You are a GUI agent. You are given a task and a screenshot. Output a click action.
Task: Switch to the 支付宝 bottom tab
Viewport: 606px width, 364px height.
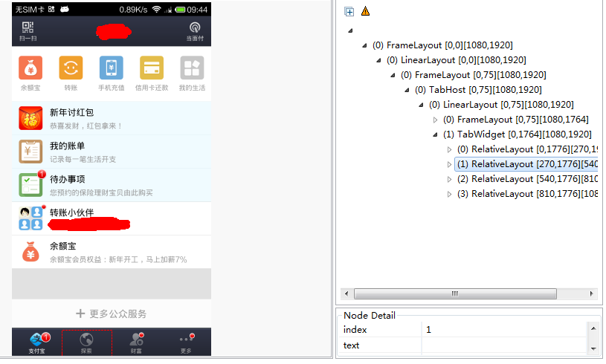[36, 342]
